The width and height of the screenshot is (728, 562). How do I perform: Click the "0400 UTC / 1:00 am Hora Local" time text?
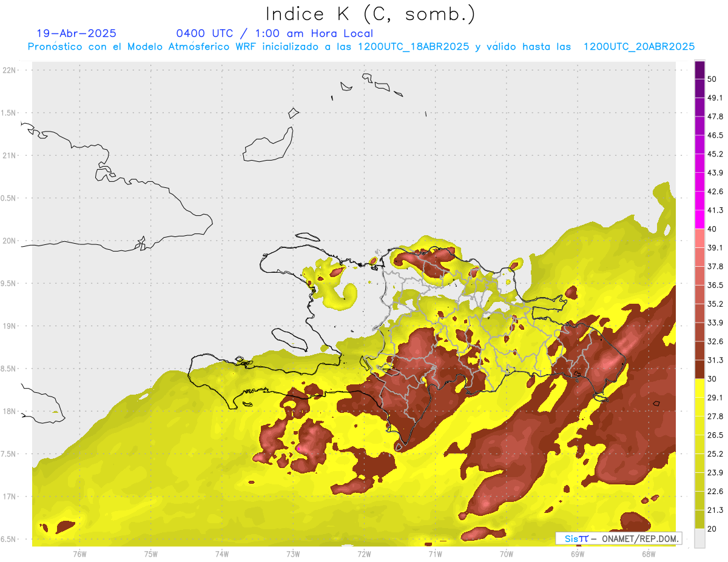click(275, 33)
